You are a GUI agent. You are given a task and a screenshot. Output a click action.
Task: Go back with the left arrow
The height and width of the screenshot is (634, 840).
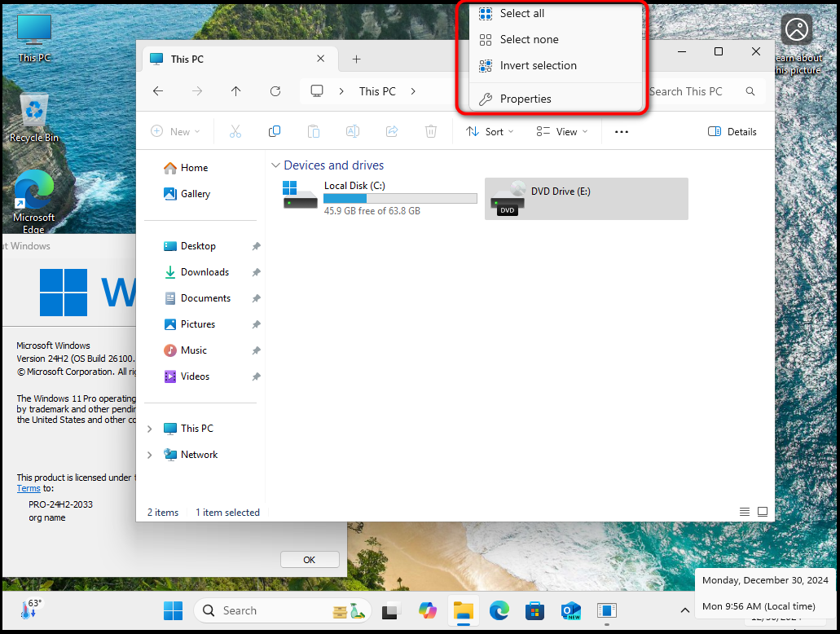pyautogui.click(x=158, y=91)
